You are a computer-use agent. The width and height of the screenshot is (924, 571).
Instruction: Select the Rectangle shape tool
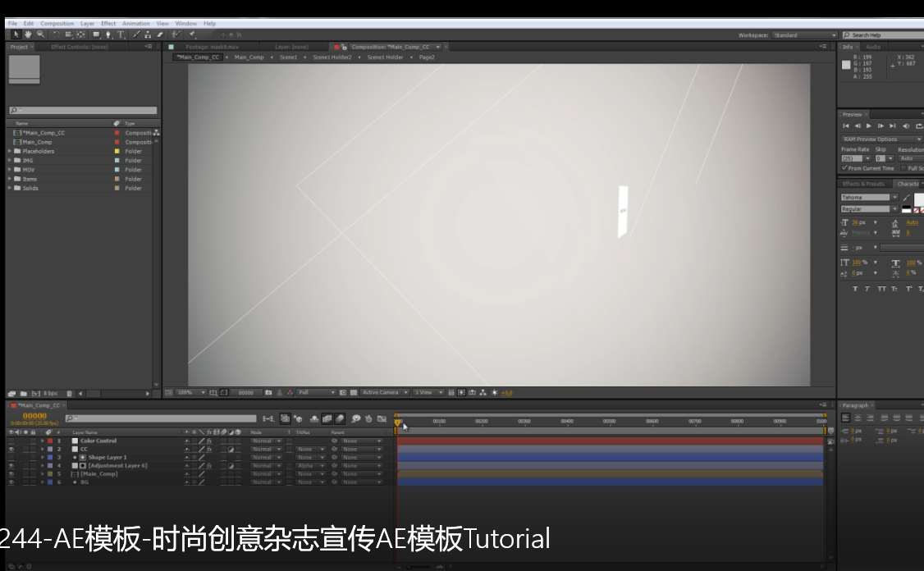coord(96,34)
